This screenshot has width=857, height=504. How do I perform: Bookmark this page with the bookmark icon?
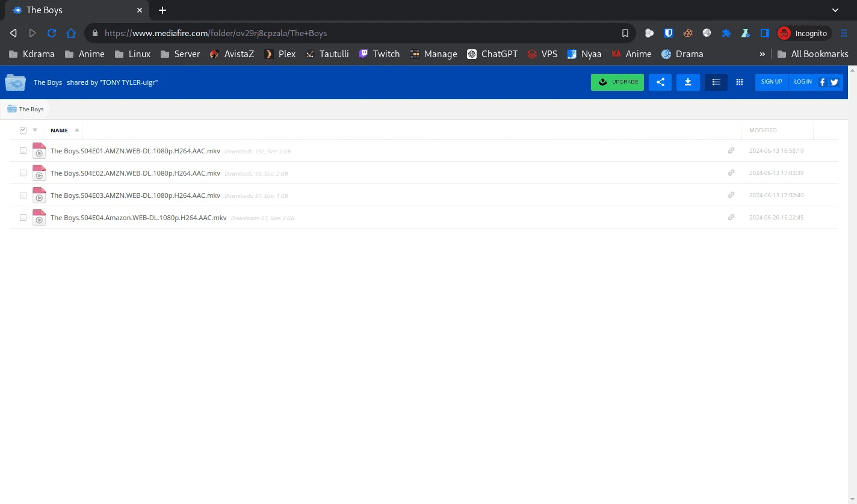625,33
